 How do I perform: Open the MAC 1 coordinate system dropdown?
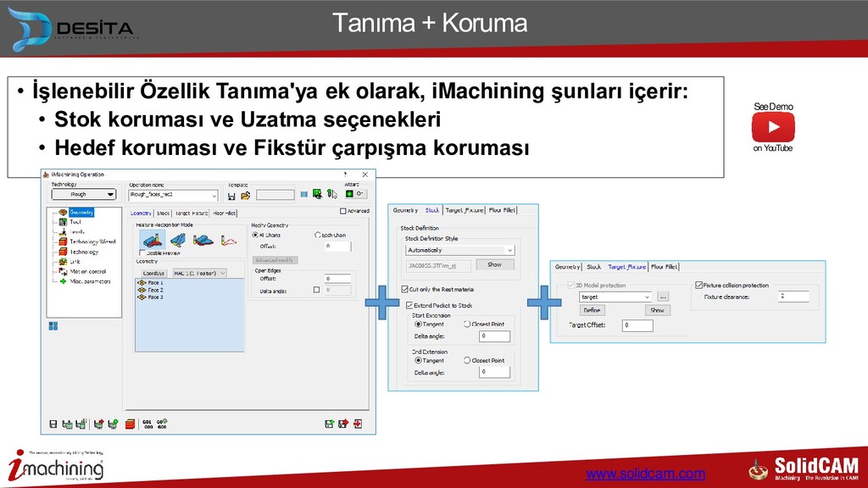(x=199, y=274)
